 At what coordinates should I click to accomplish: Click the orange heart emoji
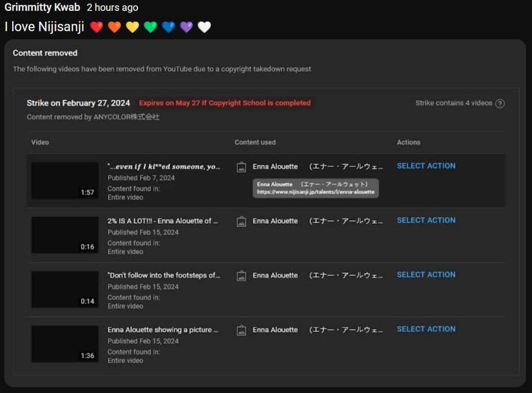pyautogui.click(x=114, y=27)
